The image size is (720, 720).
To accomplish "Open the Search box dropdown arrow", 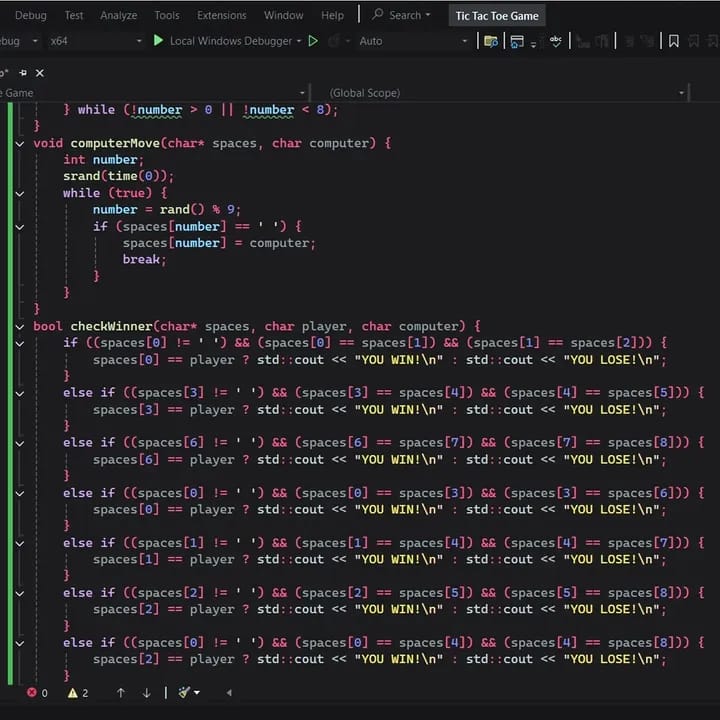I will click(428, 15).
